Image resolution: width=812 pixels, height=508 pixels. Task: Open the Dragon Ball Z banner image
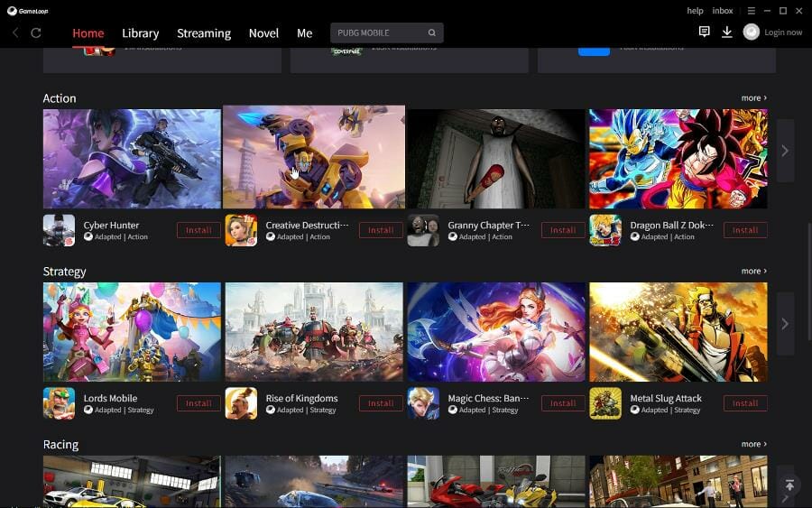[x=678, y=159]
